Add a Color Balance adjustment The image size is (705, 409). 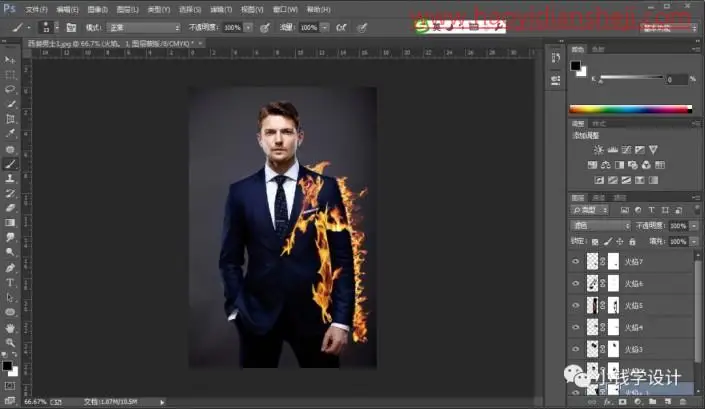[x=606, y=165]
